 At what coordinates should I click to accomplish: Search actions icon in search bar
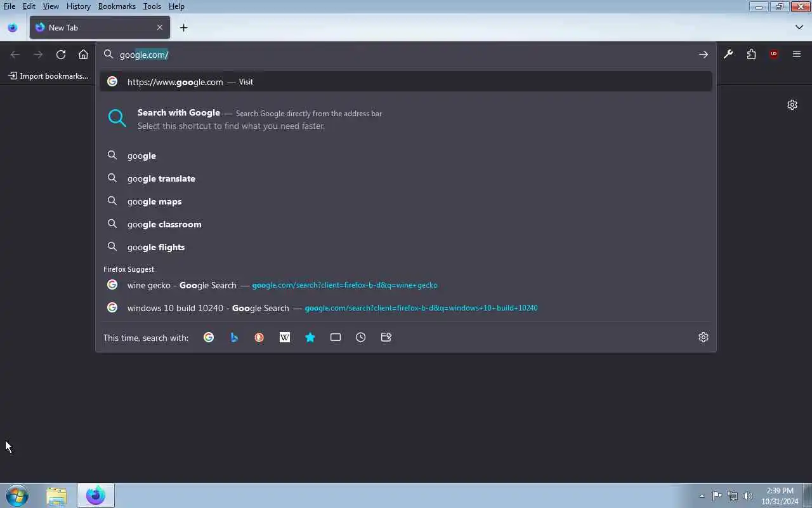[386, 337]
